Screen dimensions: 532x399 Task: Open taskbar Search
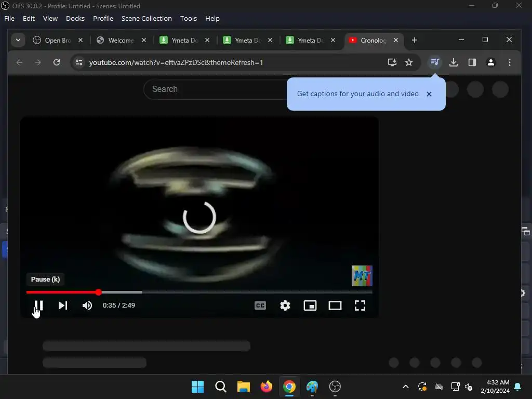click(x=220, y=387)
